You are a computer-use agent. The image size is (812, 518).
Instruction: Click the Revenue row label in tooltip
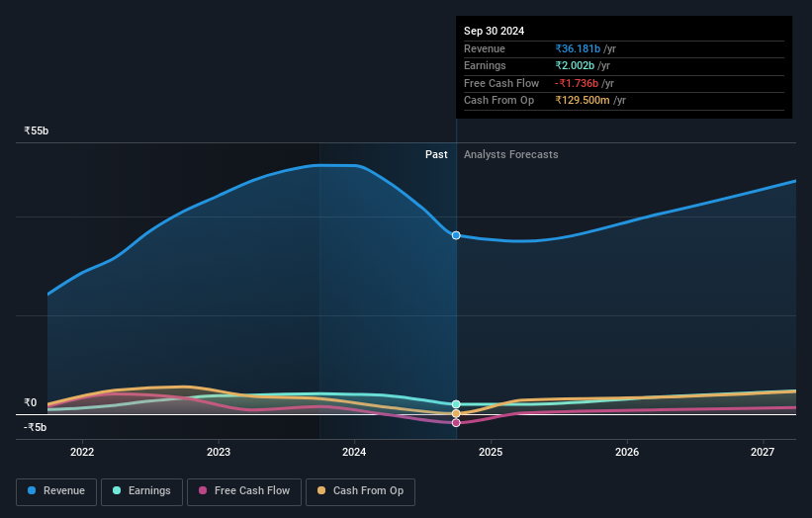[x=485, y=48]
